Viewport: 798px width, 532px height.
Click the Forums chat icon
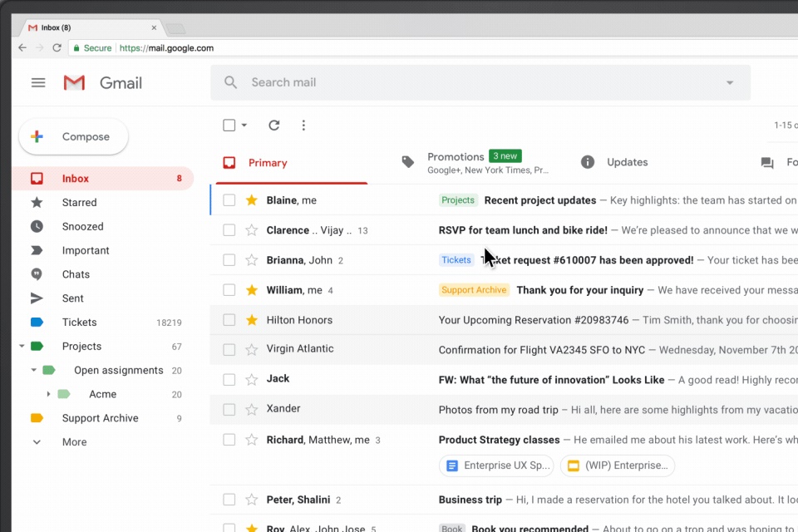point(767,163)
